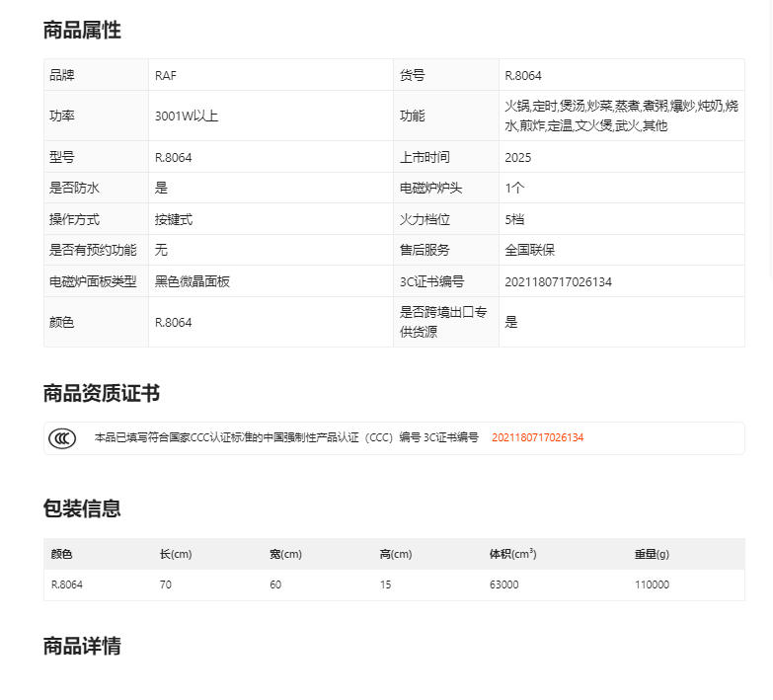Click the CCC certification logo icon

click(61, 438)
